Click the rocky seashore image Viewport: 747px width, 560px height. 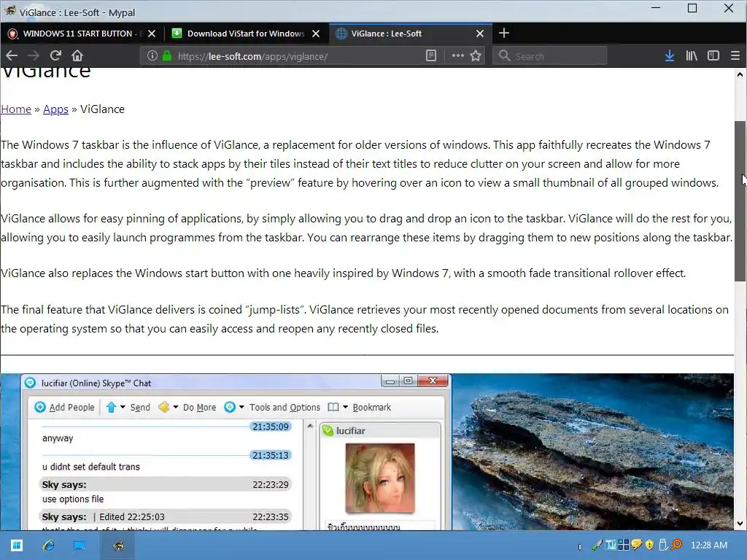coord(592,452)
